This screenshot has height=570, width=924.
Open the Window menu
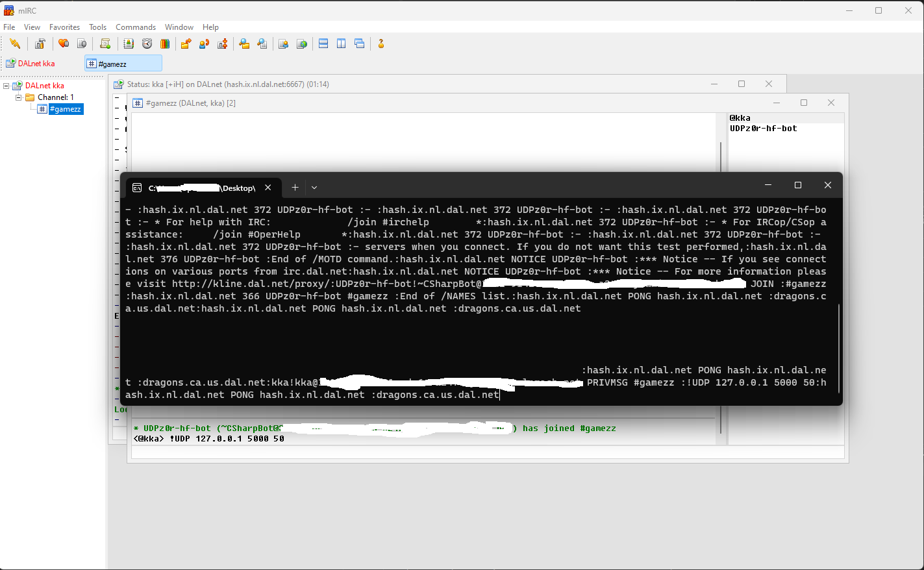coord(179,27)
